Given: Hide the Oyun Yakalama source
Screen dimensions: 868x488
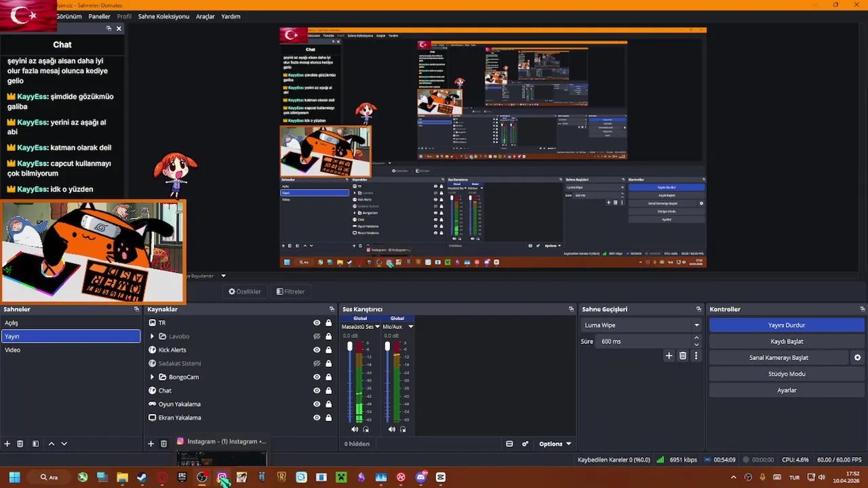Looking at the screenshot, I should pyautogui.click(x=317, y=405).
